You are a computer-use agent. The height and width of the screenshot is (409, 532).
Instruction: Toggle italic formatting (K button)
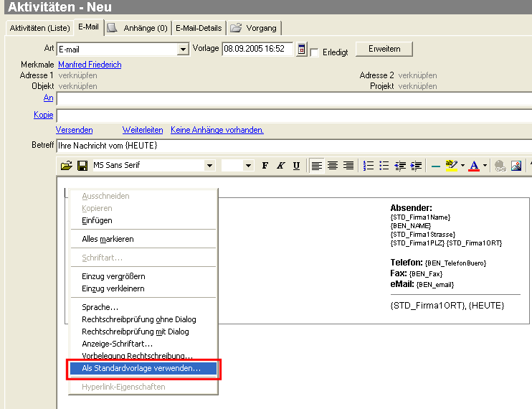pos(280,166)
